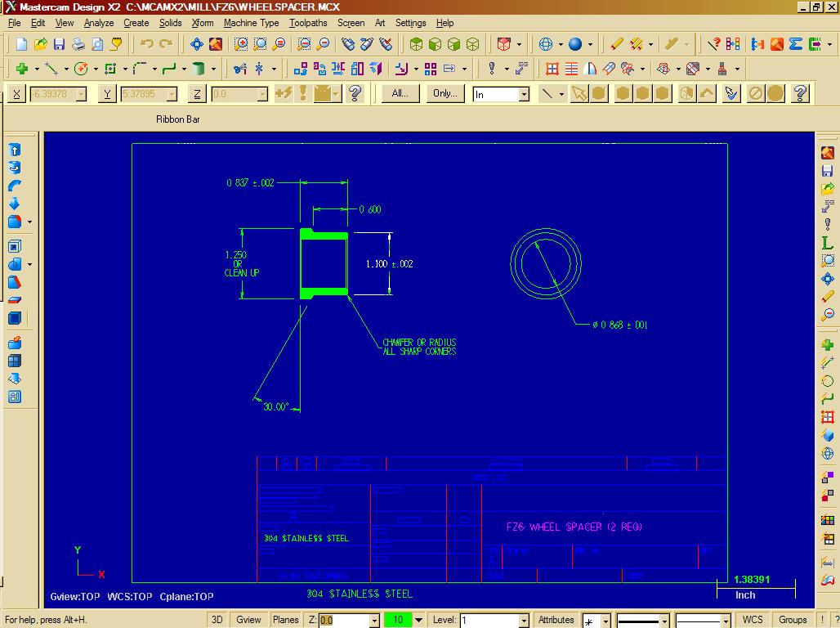Click the Redo arrow icon

(166, 44)
